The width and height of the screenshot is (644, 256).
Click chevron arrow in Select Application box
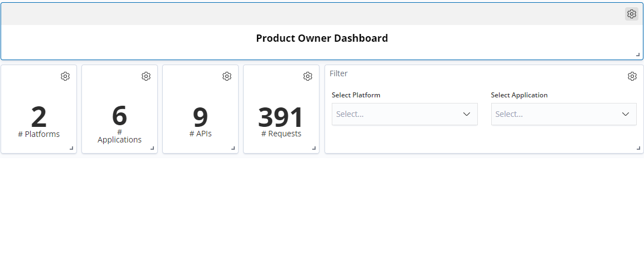pos(626,114)
